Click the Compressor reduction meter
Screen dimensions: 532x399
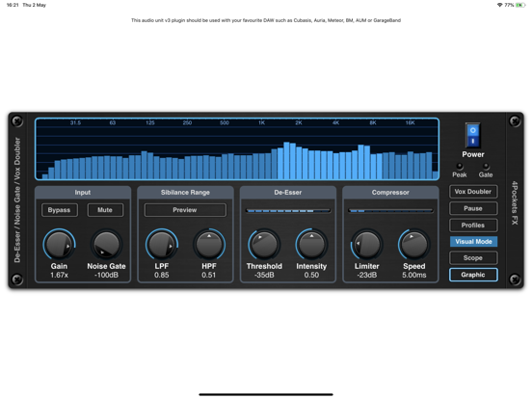click(390, 211)
